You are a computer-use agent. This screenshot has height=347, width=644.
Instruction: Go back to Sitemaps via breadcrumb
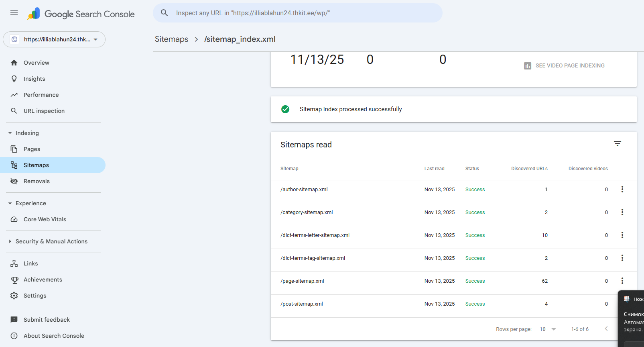click(x=171, y=39)
